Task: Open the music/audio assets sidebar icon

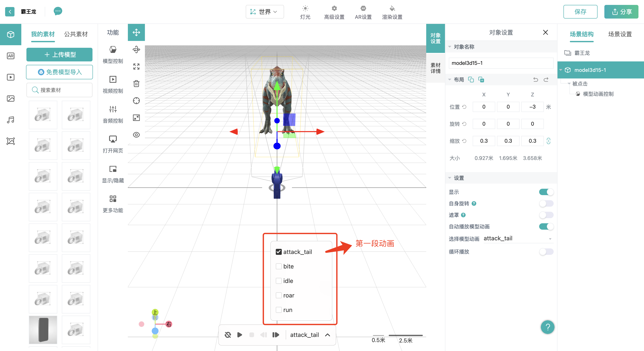Action: click(10, 120)
